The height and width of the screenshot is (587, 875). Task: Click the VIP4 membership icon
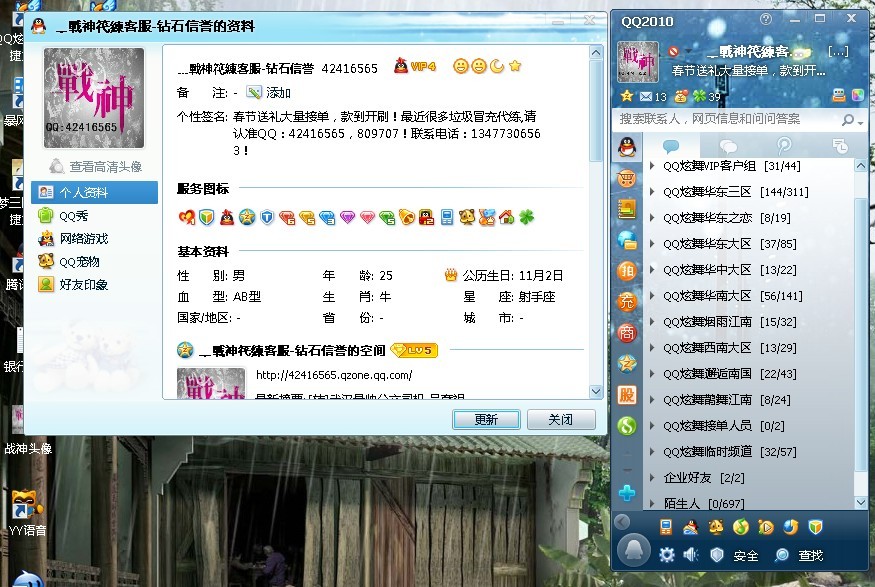coord(415,66)
